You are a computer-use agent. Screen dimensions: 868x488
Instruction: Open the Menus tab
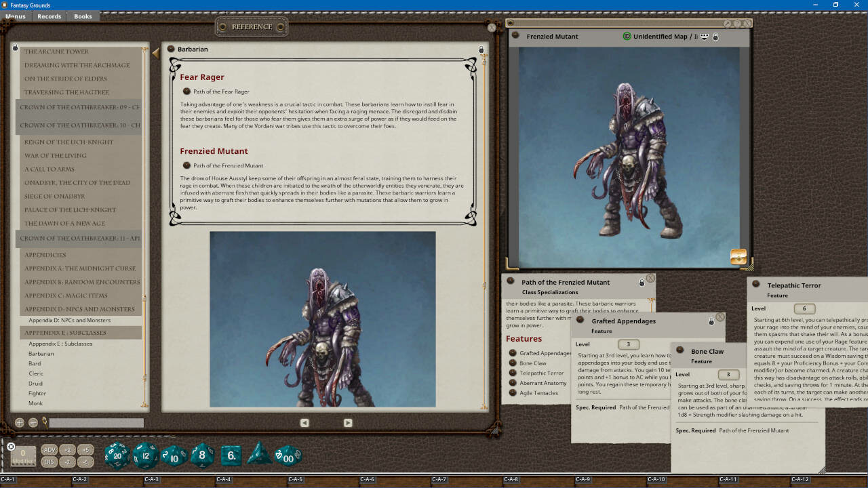pyautogui.click(x=15, y=16)
